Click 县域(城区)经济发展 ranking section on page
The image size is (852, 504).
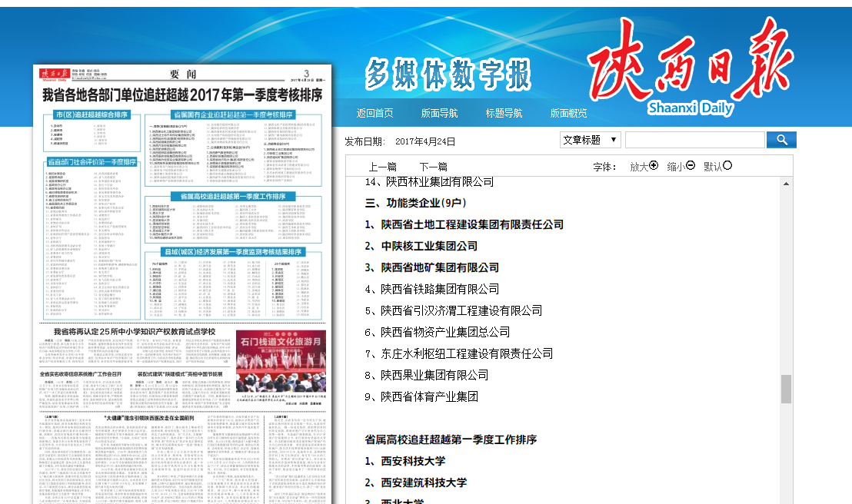point(234,251)
